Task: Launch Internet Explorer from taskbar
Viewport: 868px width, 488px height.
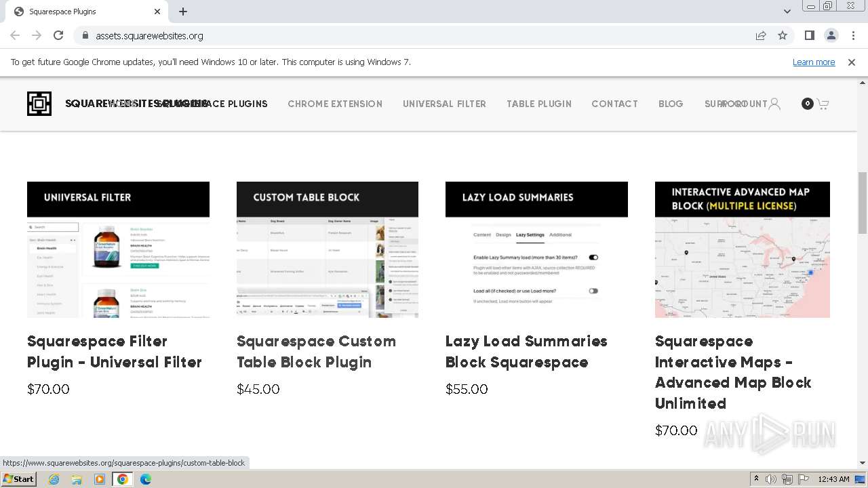Action: (54, 479)
